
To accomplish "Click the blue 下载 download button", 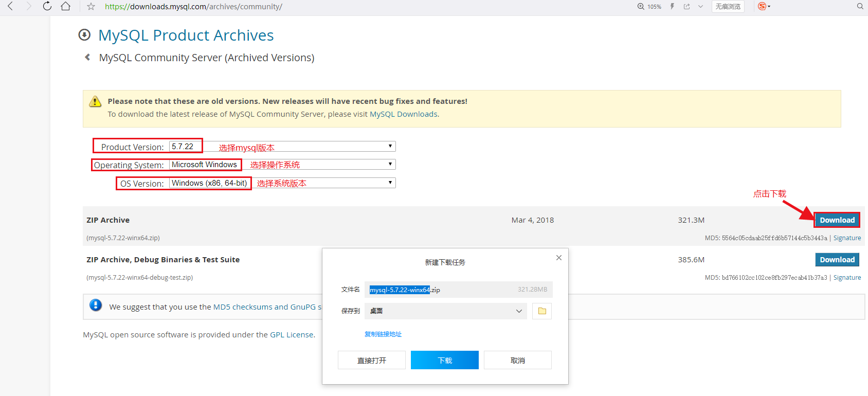I will (445, 360).
